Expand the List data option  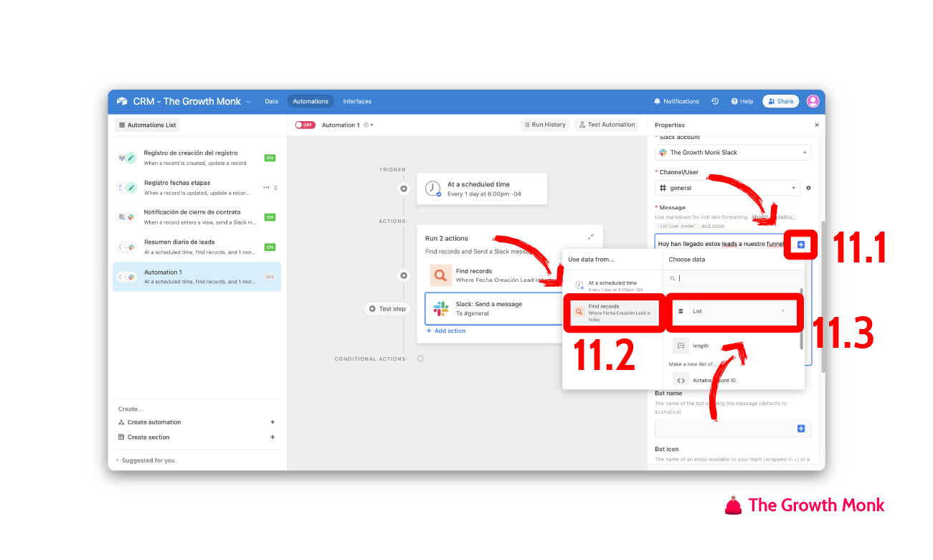tap(734, 311)
